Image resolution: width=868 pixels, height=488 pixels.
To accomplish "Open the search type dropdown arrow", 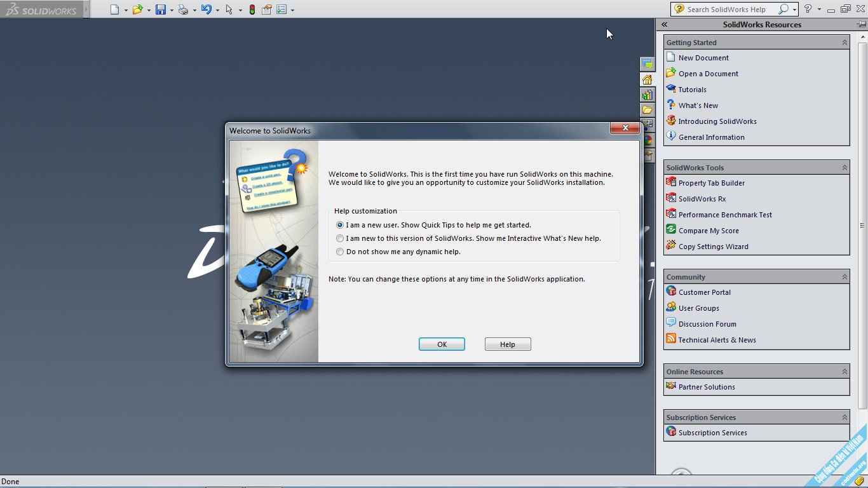I will pos(794,10).
